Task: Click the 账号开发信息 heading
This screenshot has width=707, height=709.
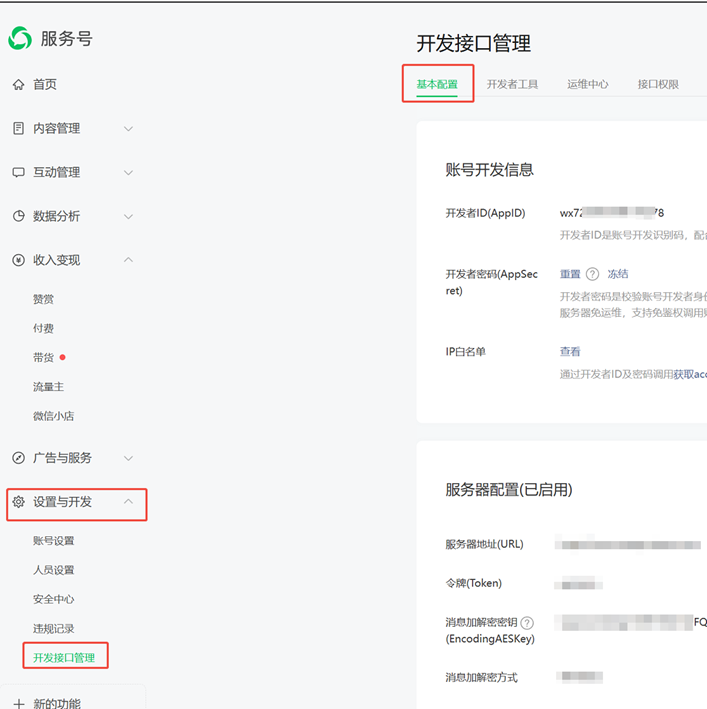Action: (489, 170)
